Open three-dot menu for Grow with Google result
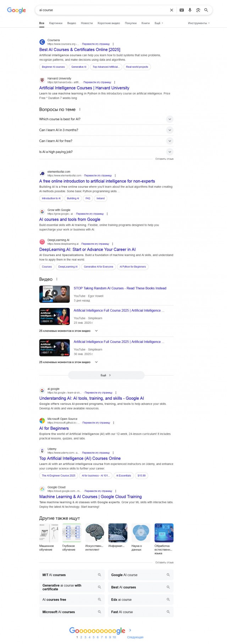 coord(107,214)
